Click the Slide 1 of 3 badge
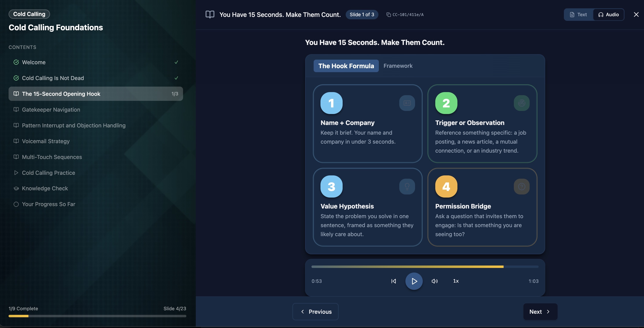 pos(362,14)
